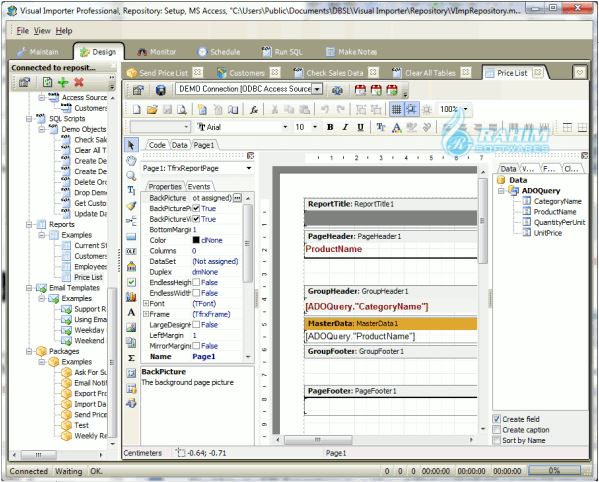Screen dimensions: 599x482
Task: Insert the System text sigma tool
Action: click(131, 358)
